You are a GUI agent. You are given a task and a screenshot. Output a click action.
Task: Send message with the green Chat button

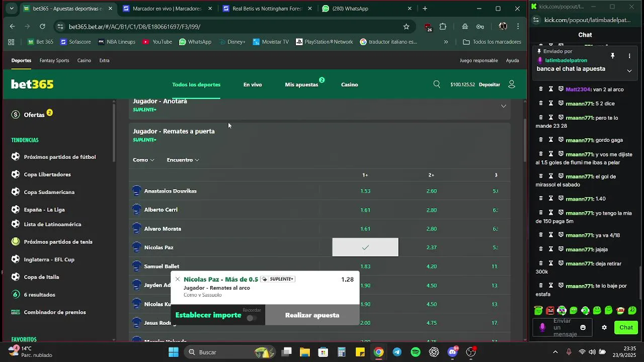coord(626,327)
